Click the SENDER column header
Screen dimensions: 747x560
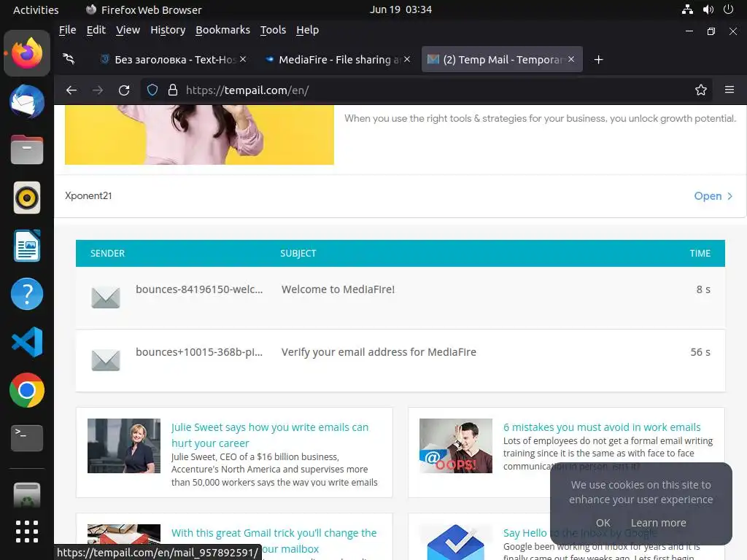107,253
